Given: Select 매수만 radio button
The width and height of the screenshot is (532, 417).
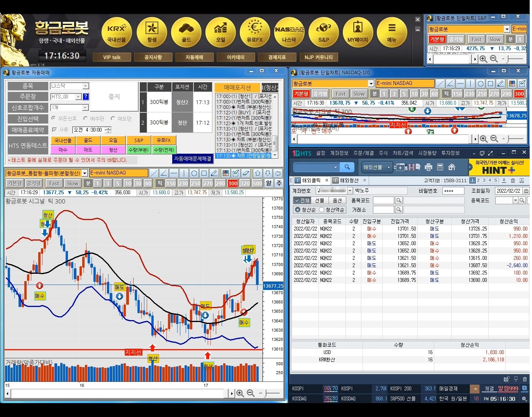Looking at the screenshot, I should click(86, 119).
